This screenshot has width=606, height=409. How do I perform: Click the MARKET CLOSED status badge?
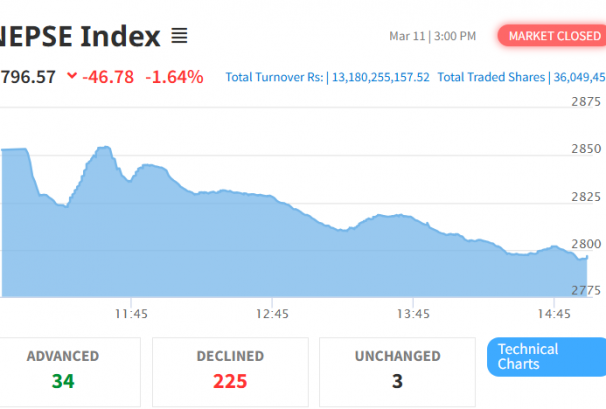553,36
